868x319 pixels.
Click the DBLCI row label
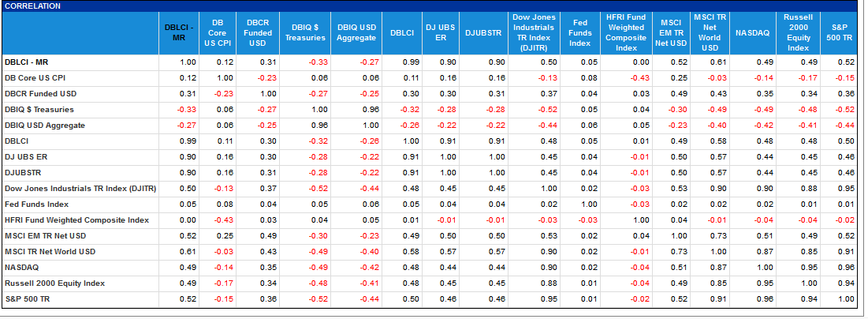tap(17, 141)
